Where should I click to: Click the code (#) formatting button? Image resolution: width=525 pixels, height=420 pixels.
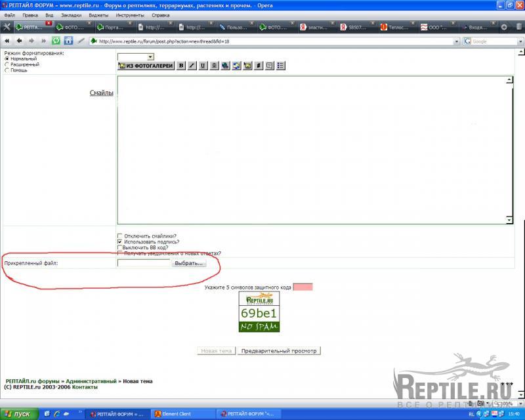pos(259,66)
